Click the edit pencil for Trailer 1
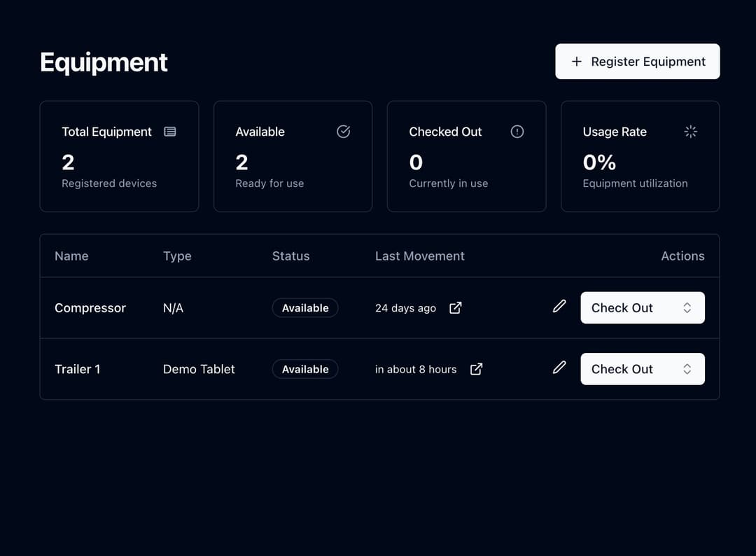The image size is (756, 556). click(x=559, y=368)
